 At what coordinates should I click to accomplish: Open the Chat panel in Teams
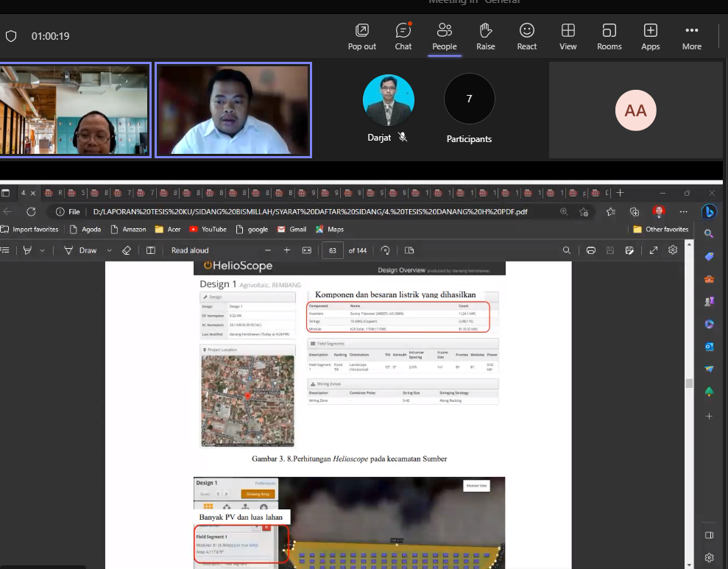(403, 36)
